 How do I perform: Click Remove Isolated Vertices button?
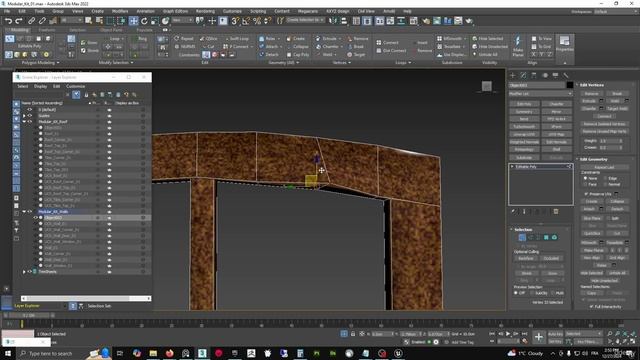pyautogui.click(x=604, y=124)
